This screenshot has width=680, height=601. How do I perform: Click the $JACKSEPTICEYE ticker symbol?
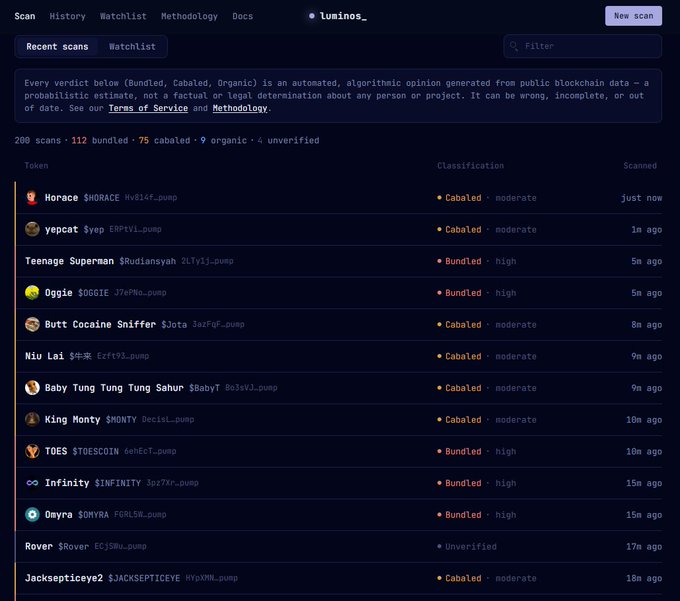click(x=144, y=578)
